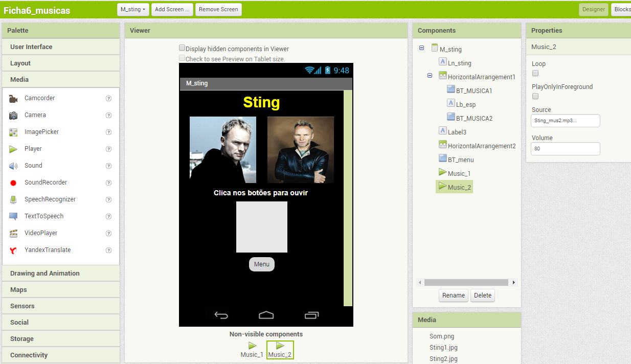The width and height of the screenshot is (631, 364).
Task: Choose the TextToSpeech icon
Action: pyautogui.click(x=14, y=216)
